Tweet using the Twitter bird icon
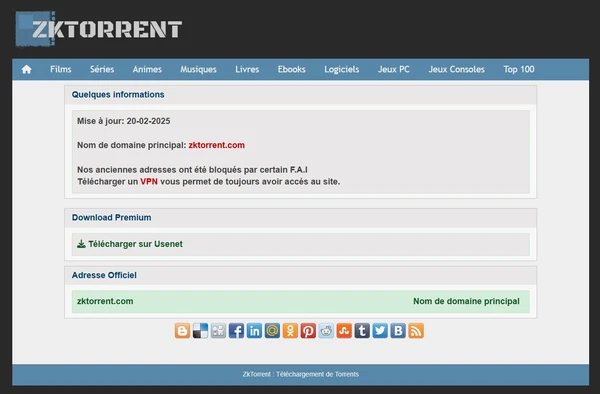 pyautogui.click(x=380, y=331)
